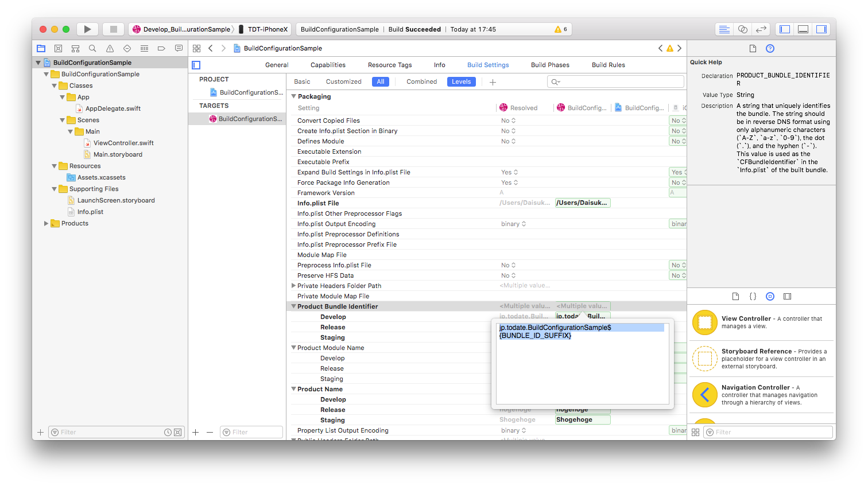
Task: Switch to the Build Phases tab
Action: (549, 65)
